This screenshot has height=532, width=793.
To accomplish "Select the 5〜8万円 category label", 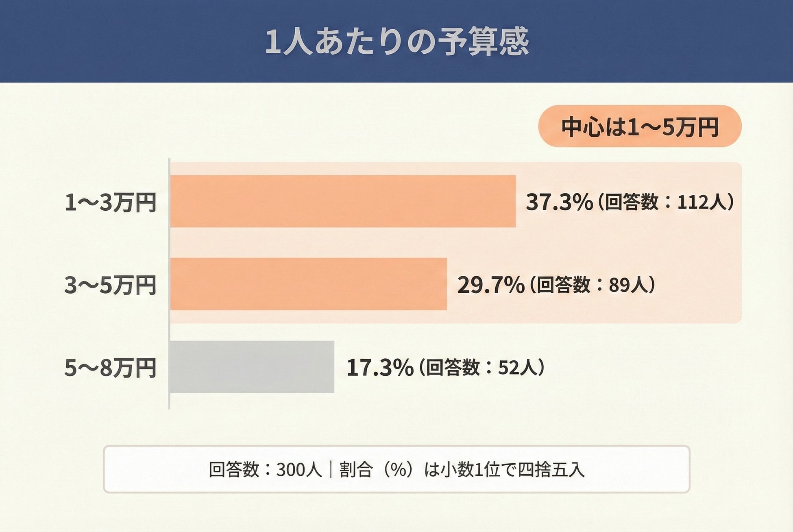I will point(111,368).
